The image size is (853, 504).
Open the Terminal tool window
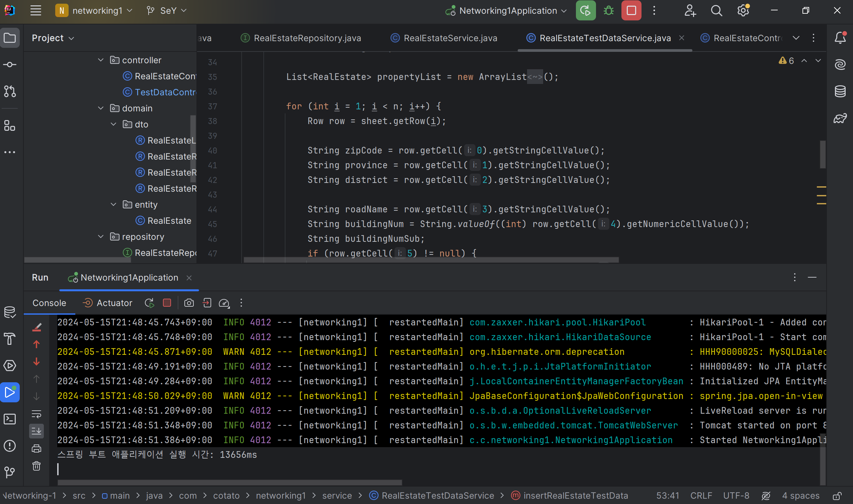pyautogui.click(x=9, y=419)
